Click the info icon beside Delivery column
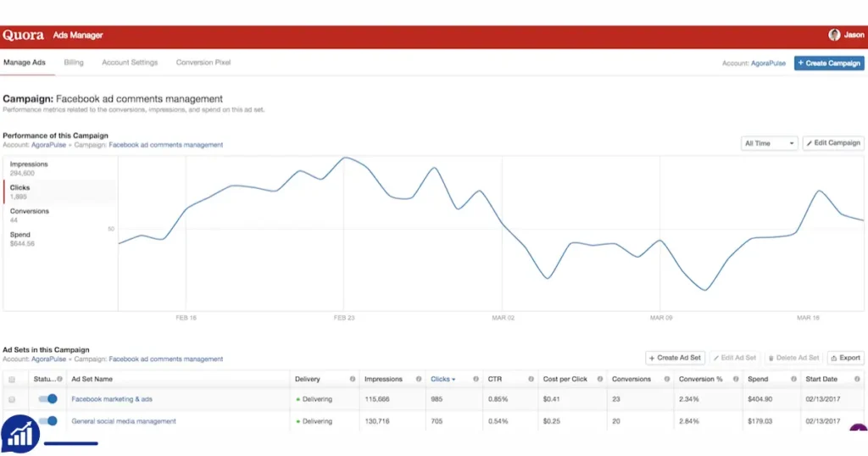The width and height of the screenshot is (868, 456). coord(353,379)
